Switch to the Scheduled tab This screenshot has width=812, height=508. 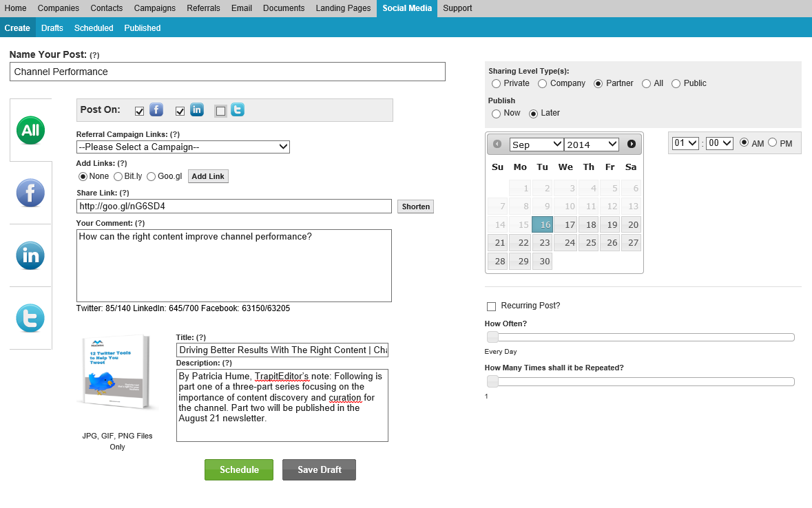(94, 28)
